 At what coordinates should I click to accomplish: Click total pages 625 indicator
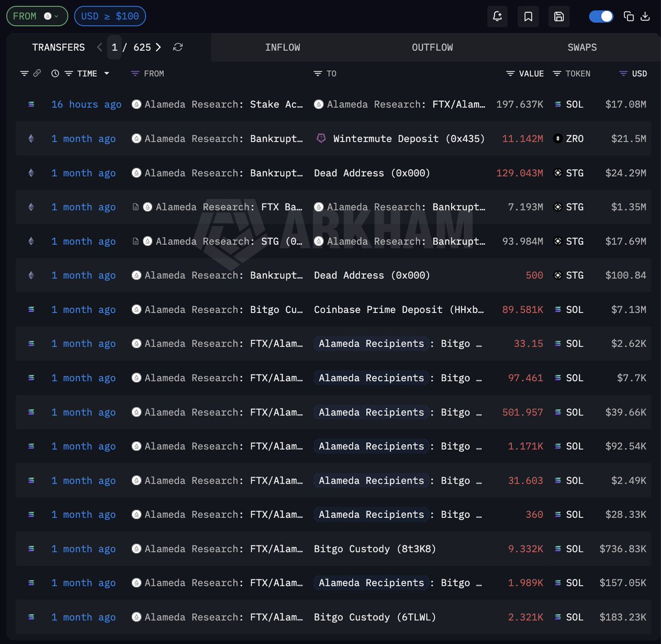(x=142, y=47)
